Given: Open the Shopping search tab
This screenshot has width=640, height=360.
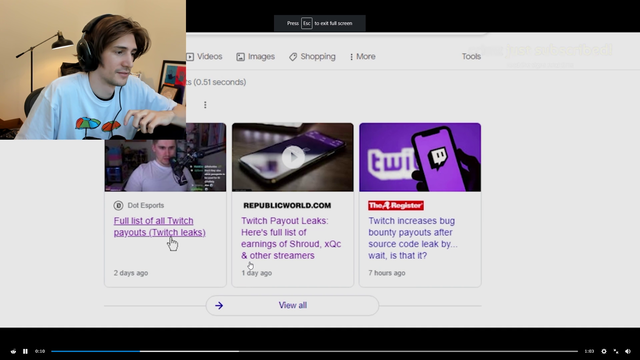Looking at the screenshot, I should 312,56.
